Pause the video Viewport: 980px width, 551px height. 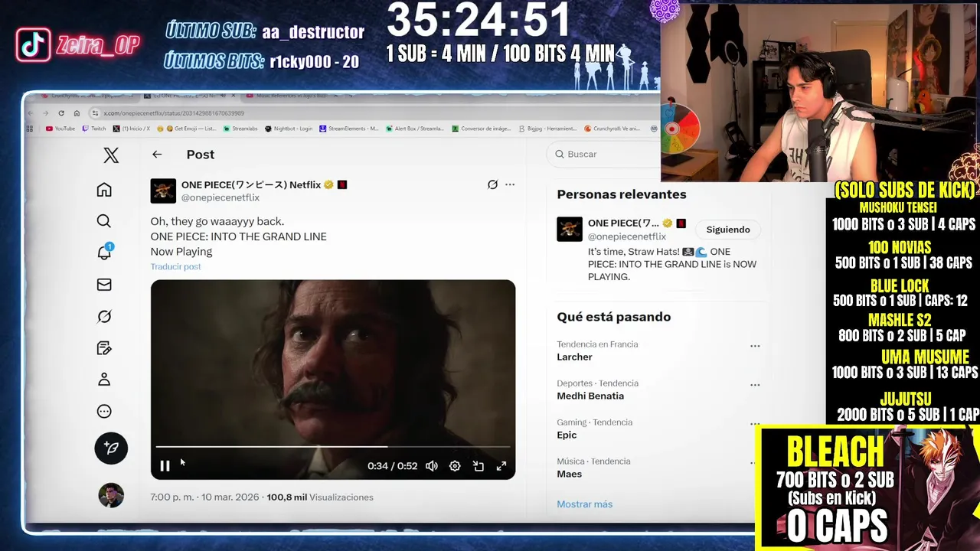[165, 466]
